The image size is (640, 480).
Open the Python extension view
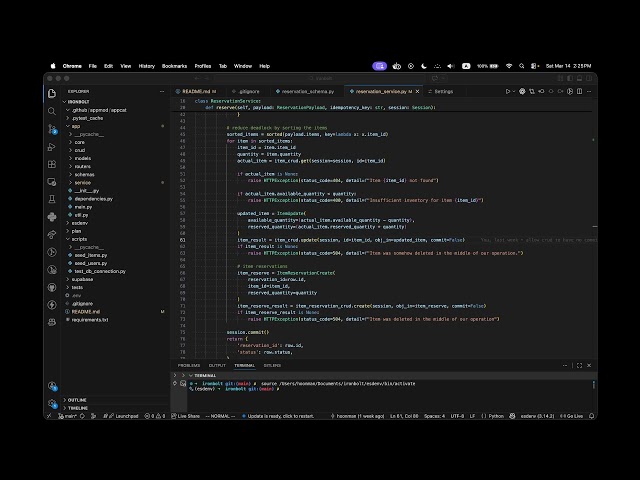[52, 217]
